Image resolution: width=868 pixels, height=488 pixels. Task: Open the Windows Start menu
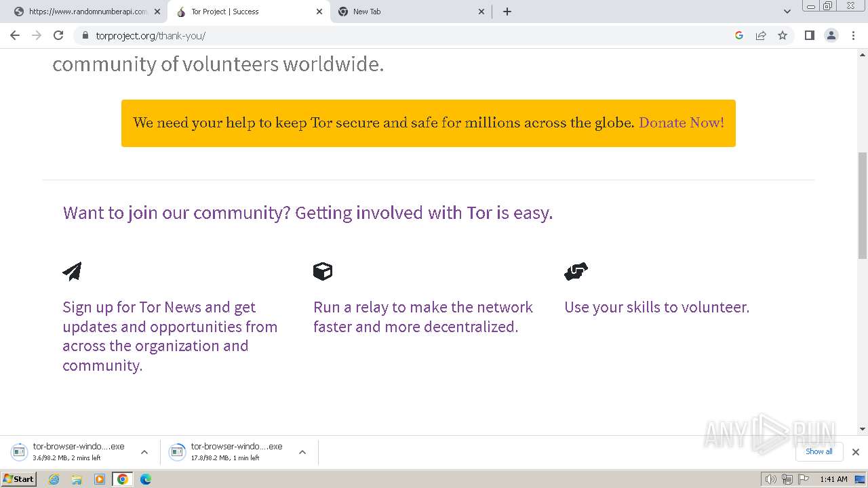coord(19,479)
